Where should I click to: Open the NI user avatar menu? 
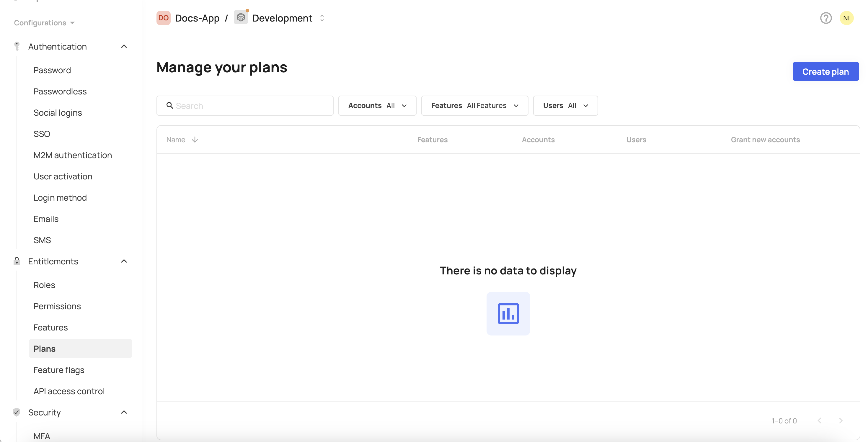pos(846,18)
